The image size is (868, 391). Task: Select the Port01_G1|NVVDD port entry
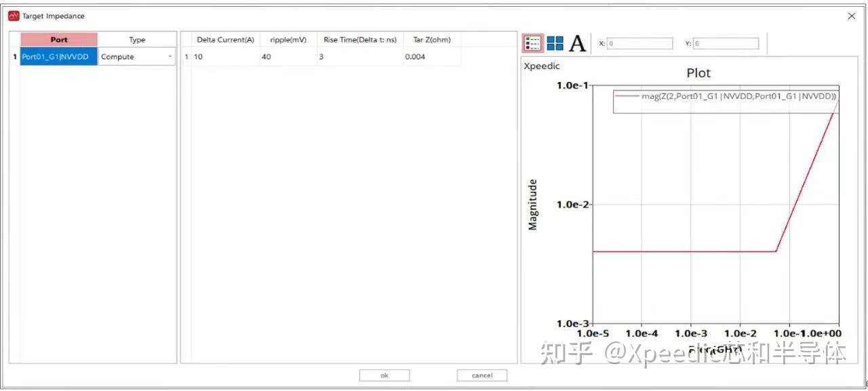pyautogui.click(x=58, y=56)
